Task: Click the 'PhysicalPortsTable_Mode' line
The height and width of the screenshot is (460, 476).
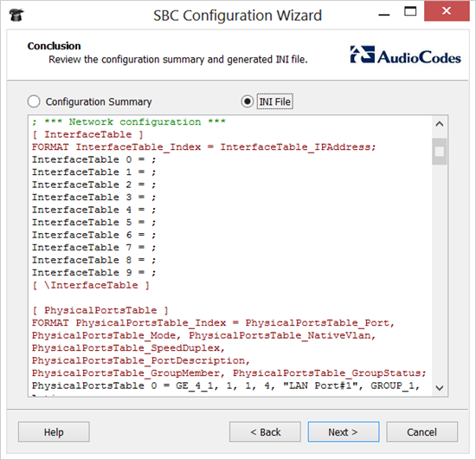Action: point(203,335)
